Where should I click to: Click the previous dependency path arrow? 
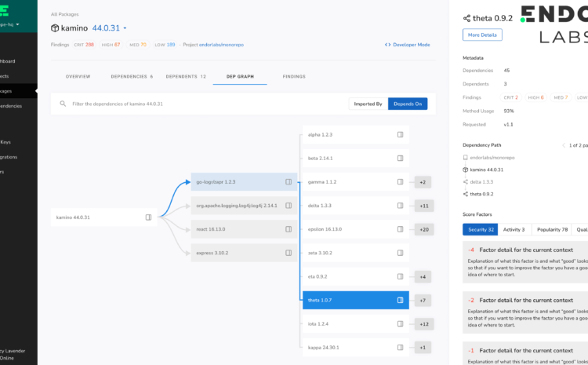pos(563,145)
